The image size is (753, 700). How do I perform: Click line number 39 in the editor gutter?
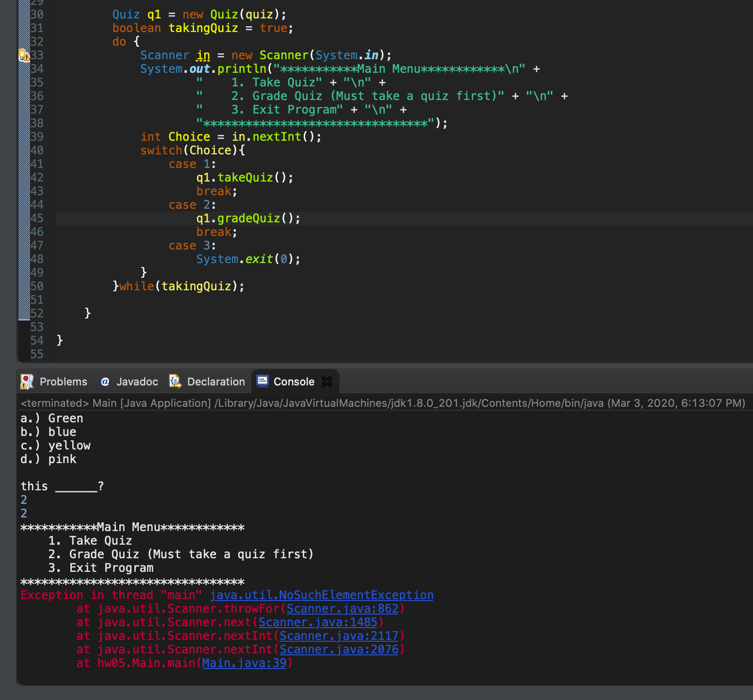(37, 137)
